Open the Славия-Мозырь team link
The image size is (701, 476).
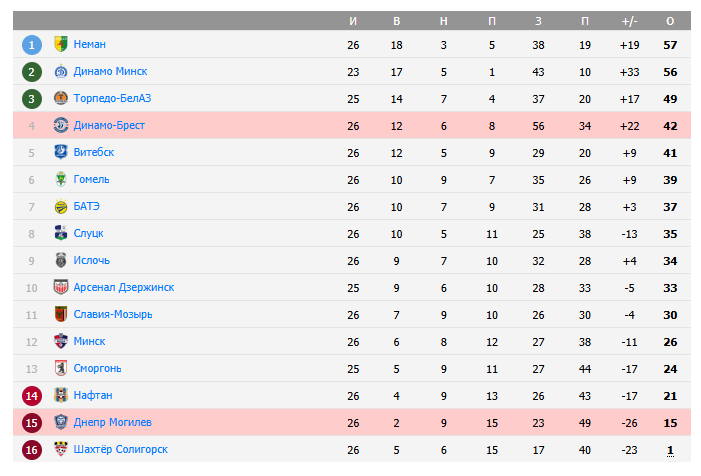113,314
